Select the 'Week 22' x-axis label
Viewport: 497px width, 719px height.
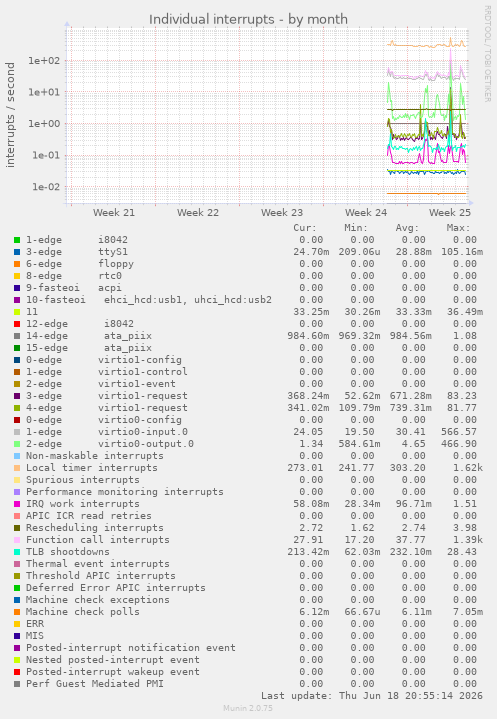(198, 213)
